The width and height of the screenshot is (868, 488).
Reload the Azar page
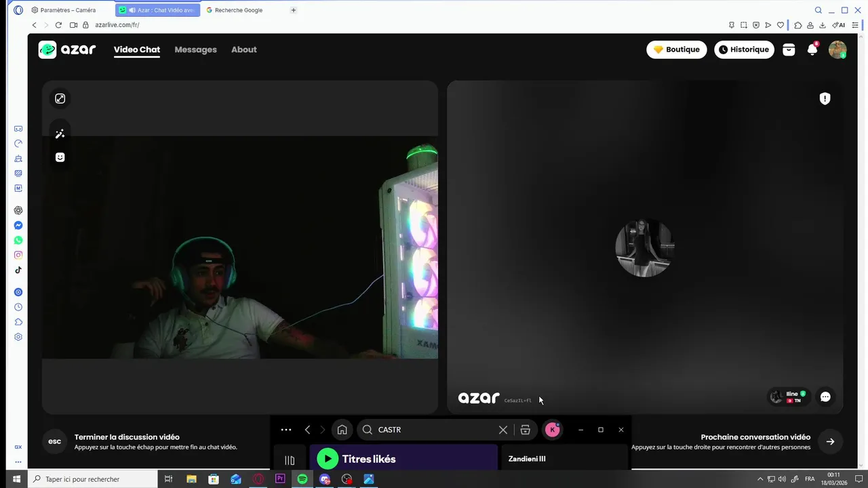point(58,25)
